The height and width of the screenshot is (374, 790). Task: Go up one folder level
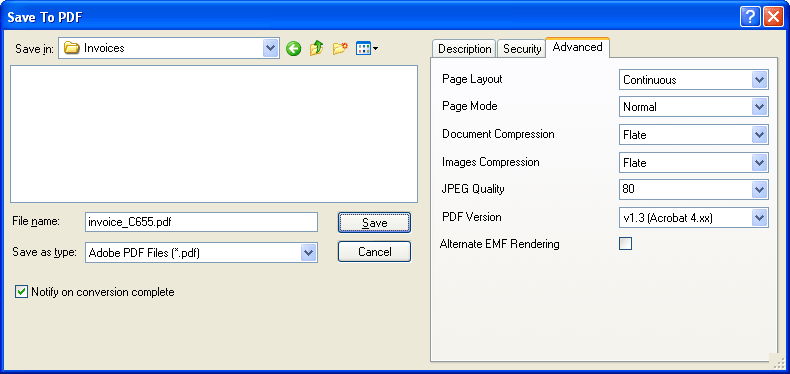[316, 48]
